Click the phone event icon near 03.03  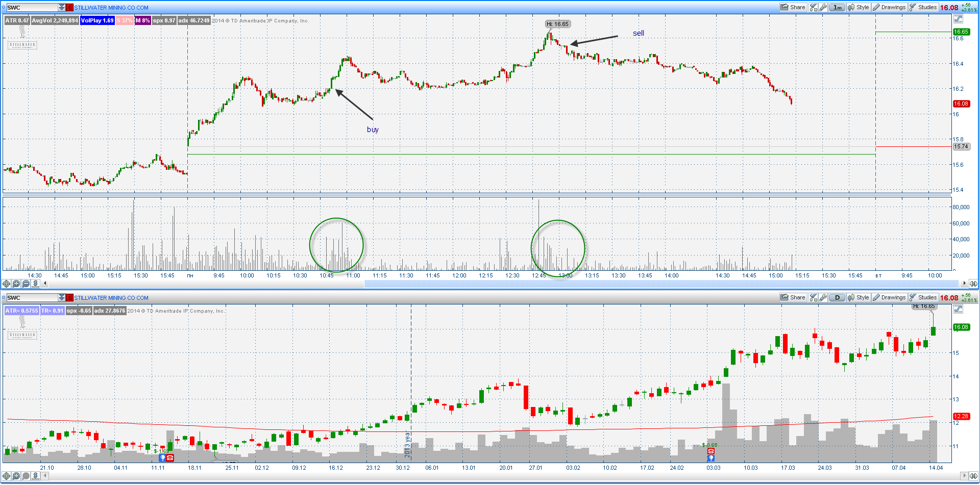point(710,451)
